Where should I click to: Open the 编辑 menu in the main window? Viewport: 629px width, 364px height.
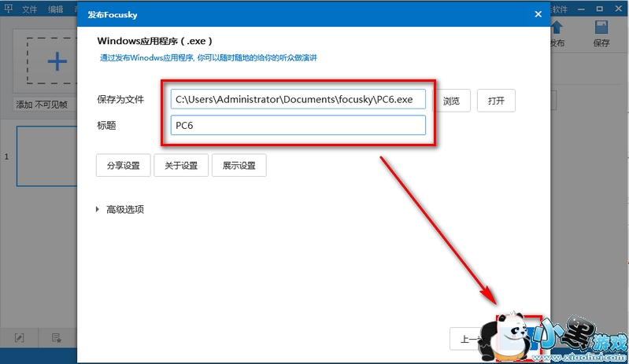click(56, 9)
